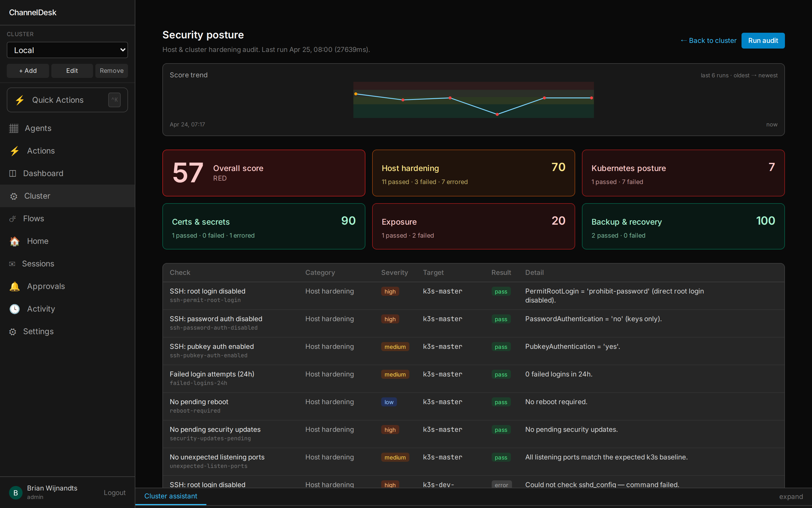Viewport: 812px width, 508px height.
Task: Click the oldest orange point on score trend
Action: pos(356,94)
